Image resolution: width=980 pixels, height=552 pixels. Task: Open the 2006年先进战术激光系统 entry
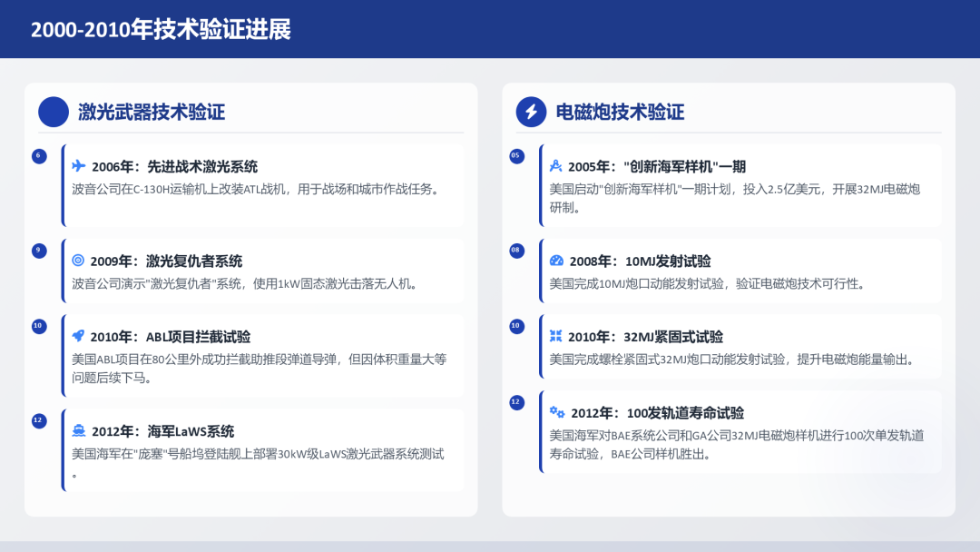click(263, 182)
